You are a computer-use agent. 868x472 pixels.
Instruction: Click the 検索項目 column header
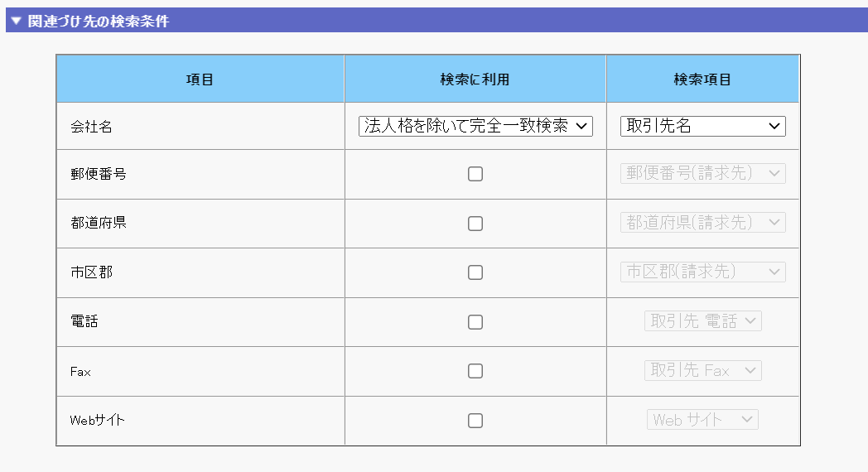[x=702, y=79]
